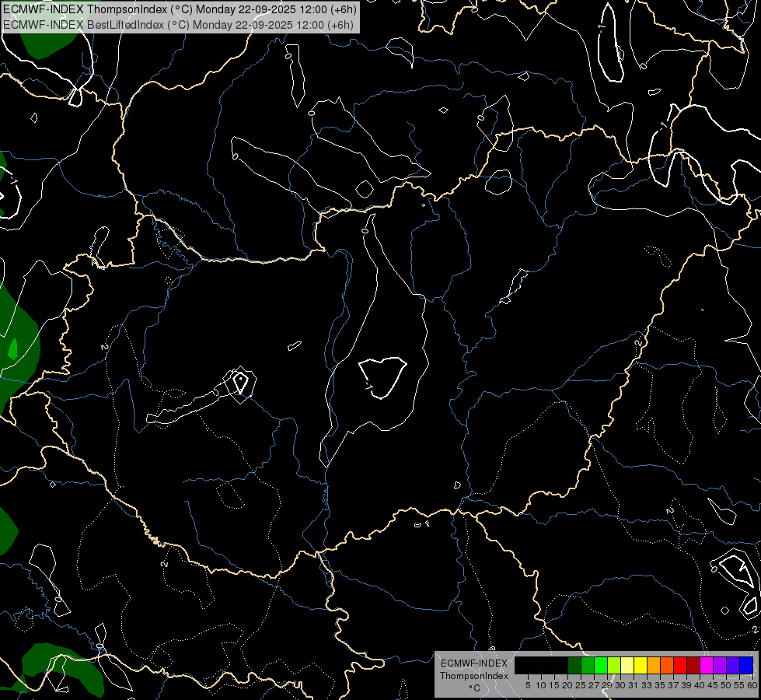This screenshot has height=700, width=761.
Task: Select the lime 29–30 legend swatch
Action: 614,665
